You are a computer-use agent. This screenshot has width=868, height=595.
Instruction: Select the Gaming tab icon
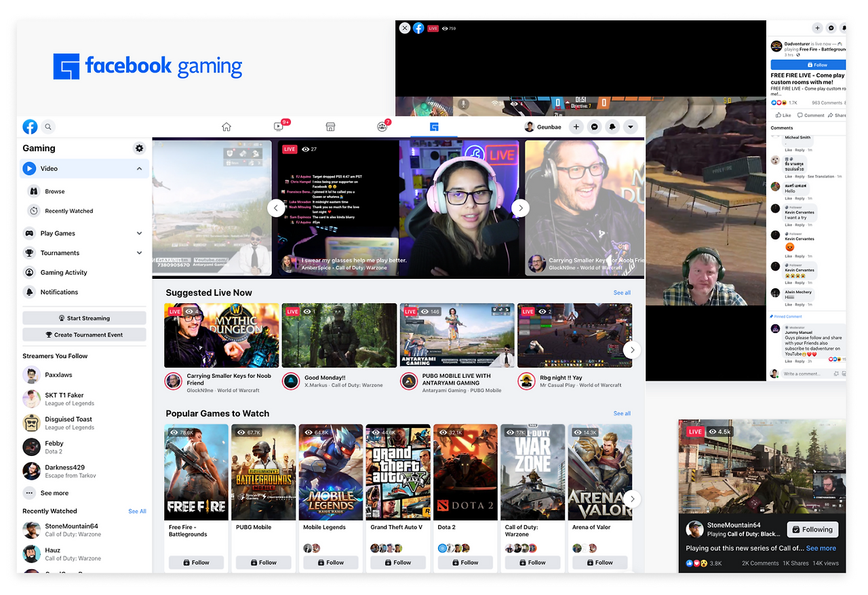coord(434,127)
